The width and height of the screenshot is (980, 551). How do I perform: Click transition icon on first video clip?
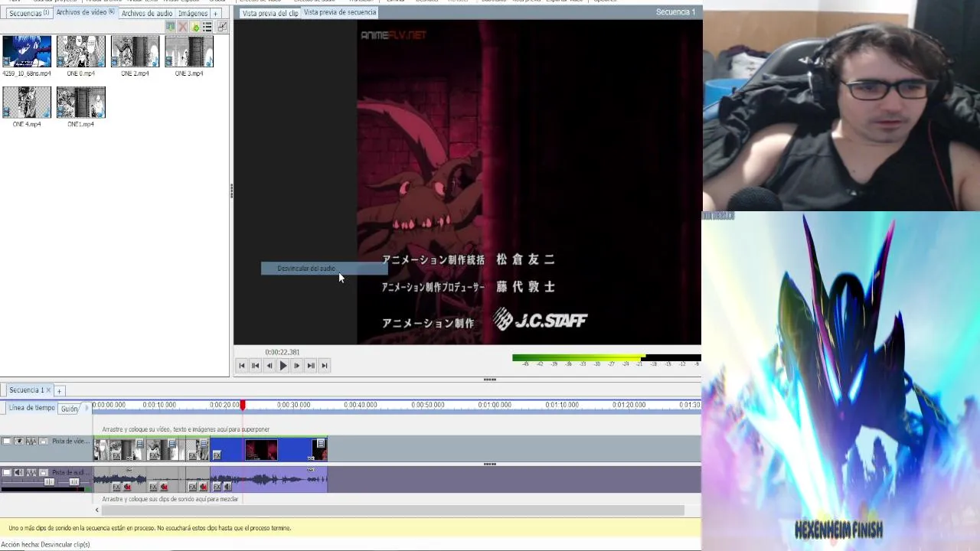click(x=139, y=443)
